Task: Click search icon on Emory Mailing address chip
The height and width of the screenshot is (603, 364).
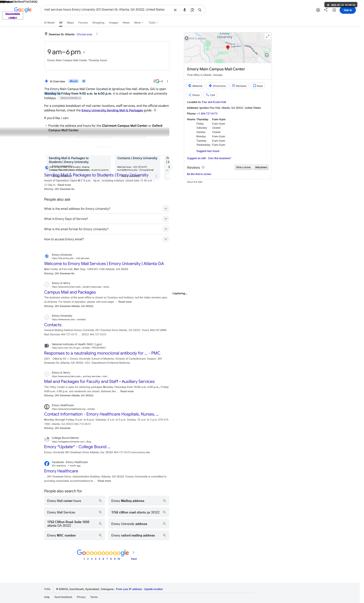Action: (x=164, y=501)
